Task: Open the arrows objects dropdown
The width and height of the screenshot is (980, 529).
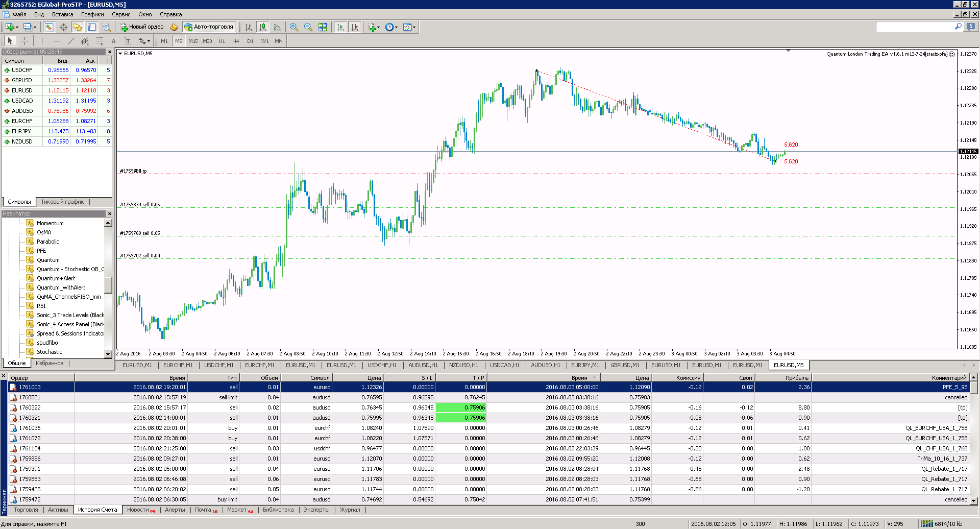Action: click(144, 41)
